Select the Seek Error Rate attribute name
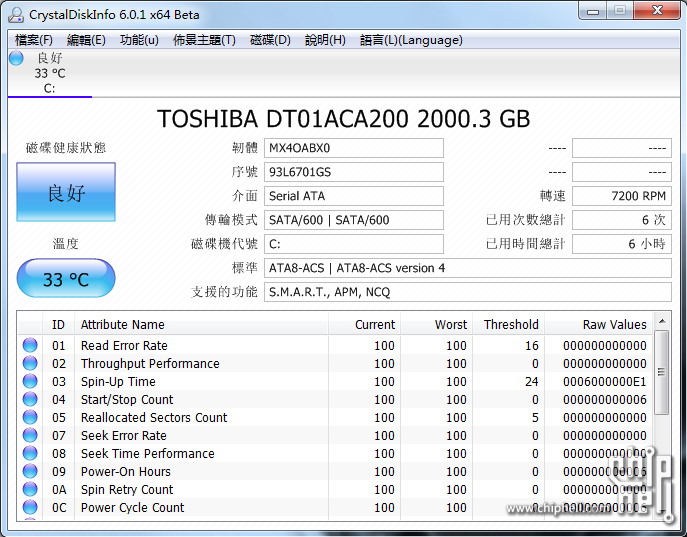Viewport: 687px width, 537px height. coord(124,435)
